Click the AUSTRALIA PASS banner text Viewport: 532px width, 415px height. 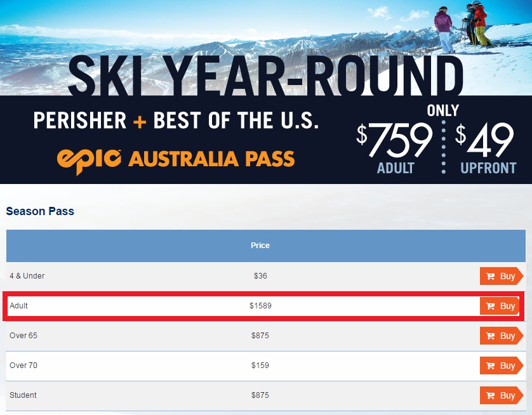pyautogui.click(x=211, y=159)
